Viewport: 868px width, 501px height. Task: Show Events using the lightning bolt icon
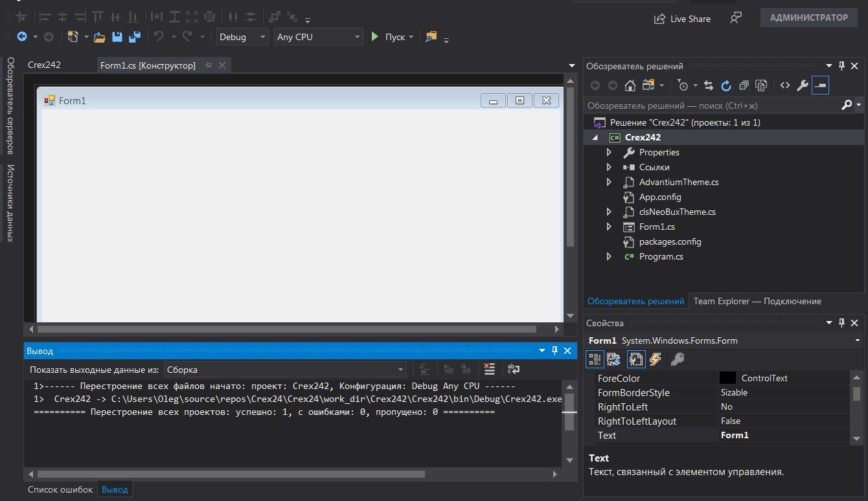(x=656, y=359)
